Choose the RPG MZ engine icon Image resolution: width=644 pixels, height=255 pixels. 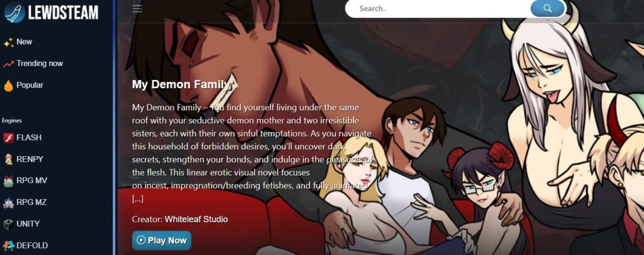coord(8,202)
